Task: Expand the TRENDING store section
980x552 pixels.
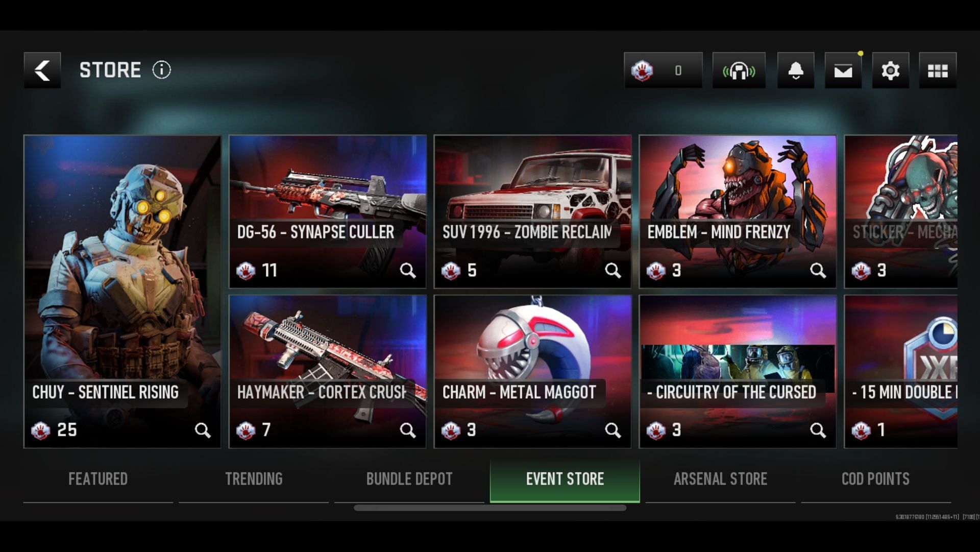Action: [254, 478]
